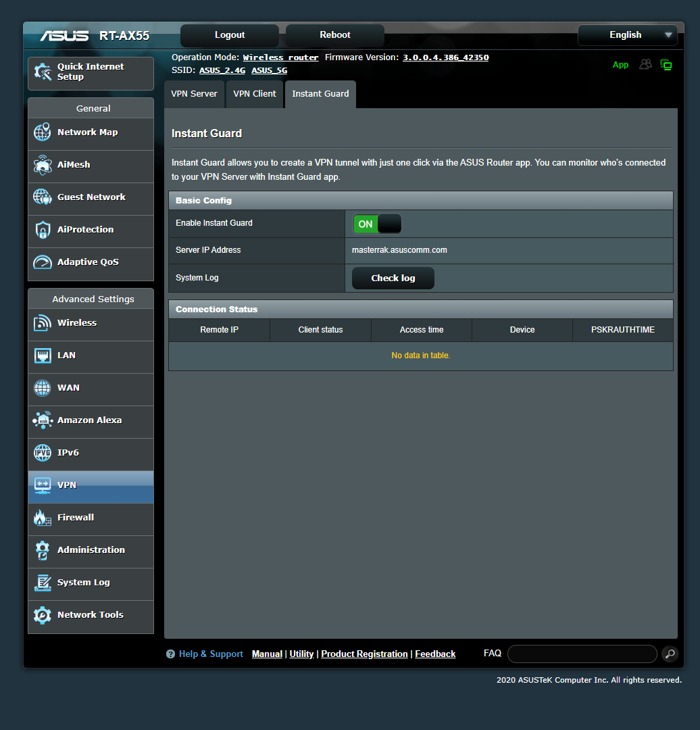Viewport: 700px width, 730px height.
Task: Click the Amazon Alexa sidebar label
Action: (89, 420)
